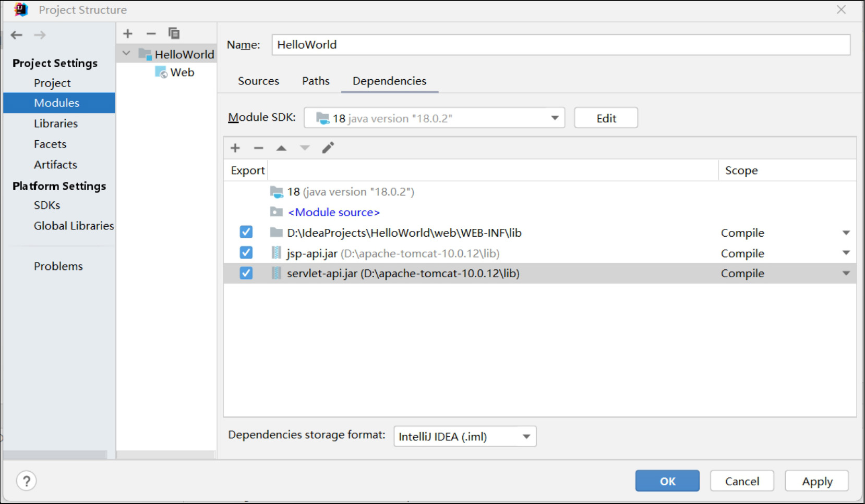Select the 18 (java version "18.0.2") dependency row
Screen dimensions: 865x504
point(540,192)
